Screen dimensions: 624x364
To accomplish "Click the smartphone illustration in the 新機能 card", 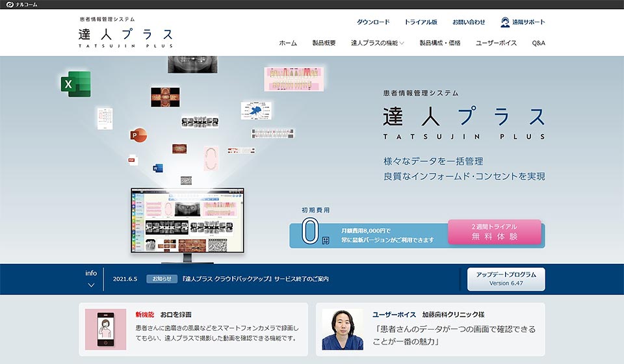I will coord(105,330).
